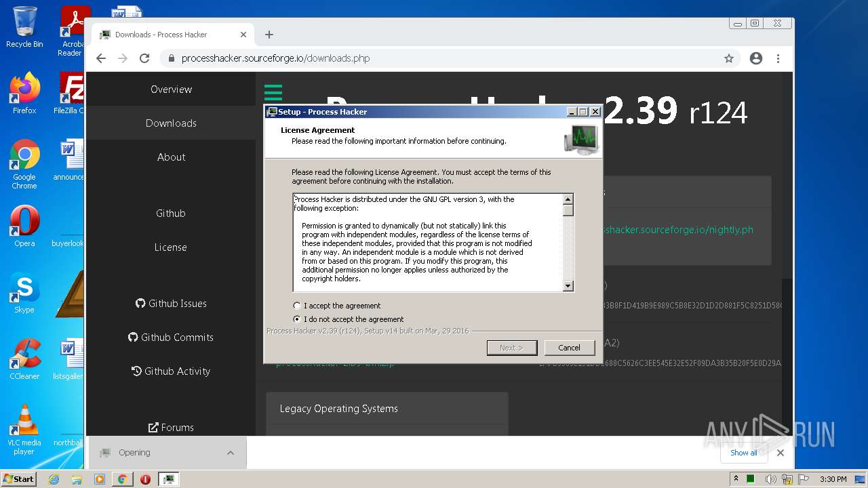This screenshot has height=488, width=868.
Task: Click the license scrollbar up arrow
Action: click(x=568, y=199)
